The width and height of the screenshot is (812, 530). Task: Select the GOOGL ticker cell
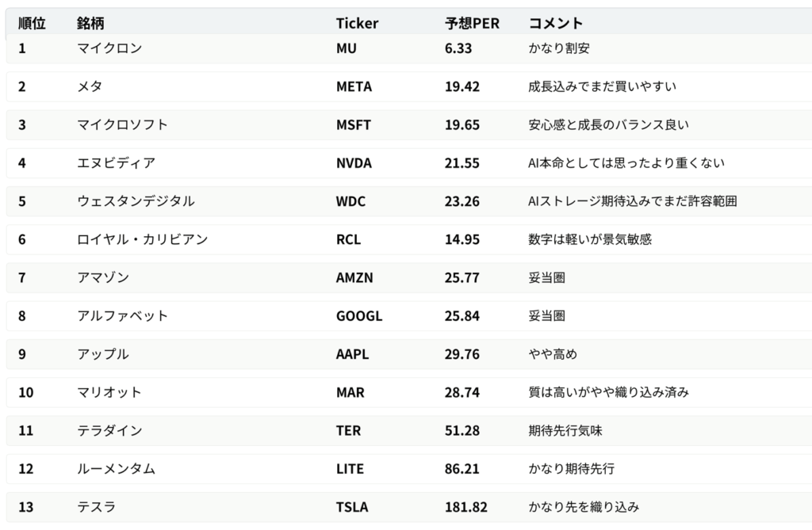pyautogui.click(x=358, y=316)
